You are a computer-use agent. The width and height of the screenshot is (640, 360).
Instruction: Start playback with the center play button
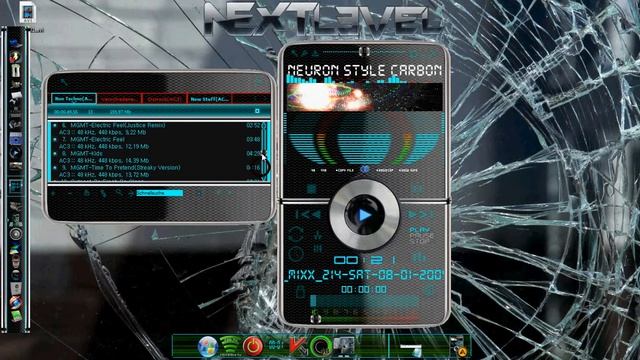(364, 215)
